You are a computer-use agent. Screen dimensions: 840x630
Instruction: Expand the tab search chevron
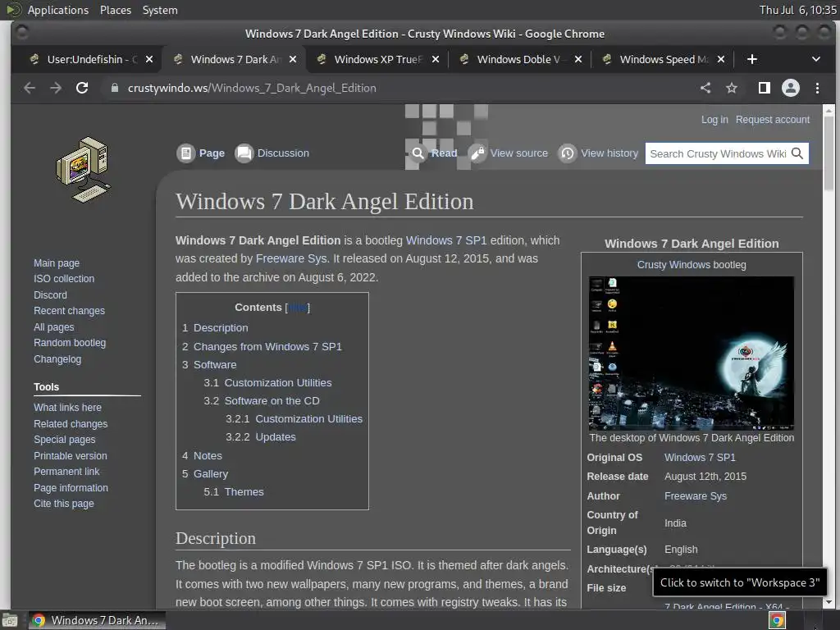[816, 59]
